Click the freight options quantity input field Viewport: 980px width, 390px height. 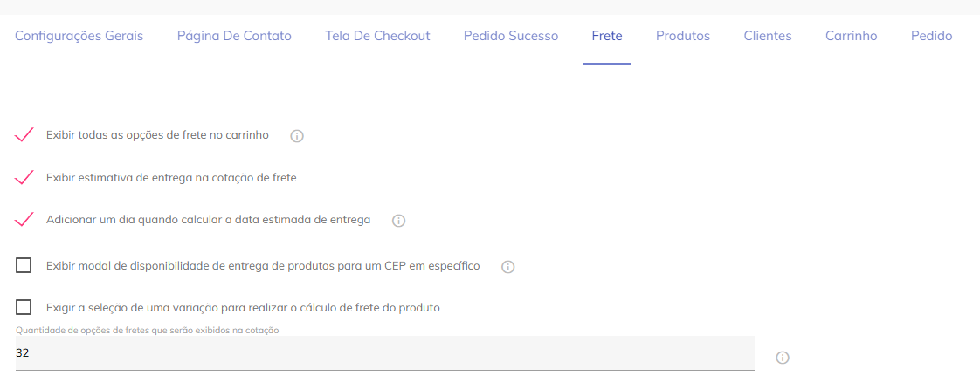384,353
